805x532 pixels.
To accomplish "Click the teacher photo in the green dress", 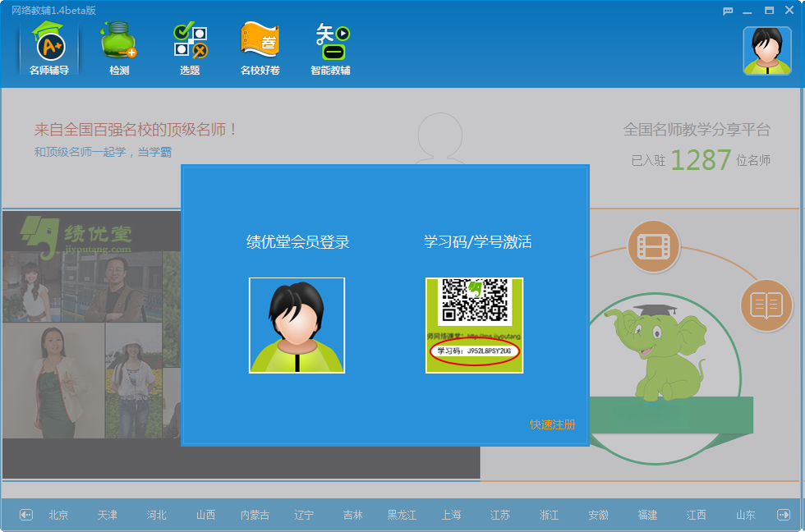I will [53, 381].
